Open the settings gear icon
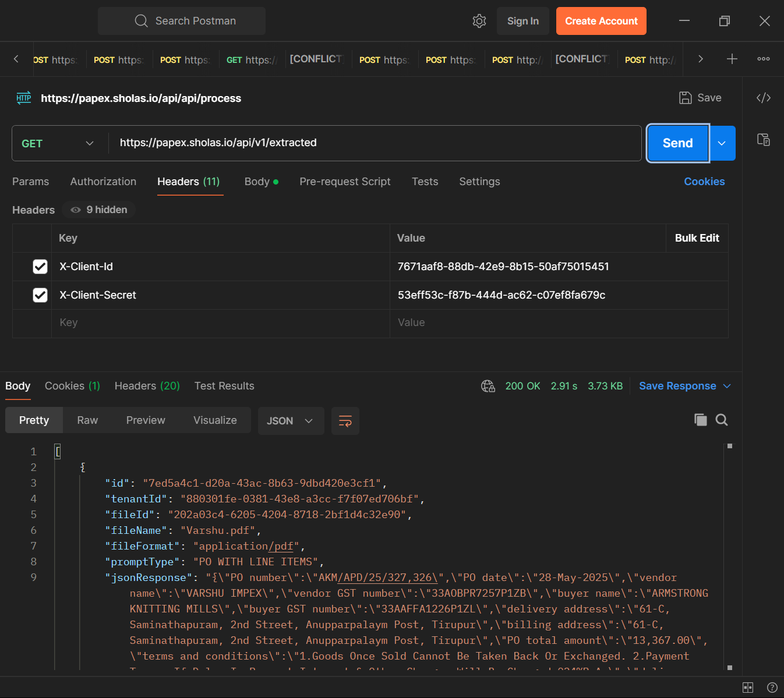The image size is (784, 698). point(479,21)
